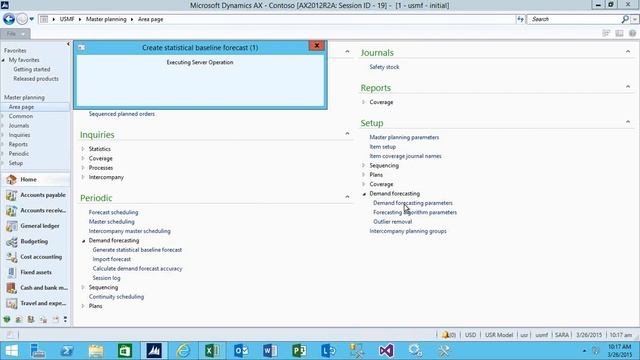Expand Processes under Inquiries
Viewport: 640px width, 360px height.
click(x=83, y=168)
